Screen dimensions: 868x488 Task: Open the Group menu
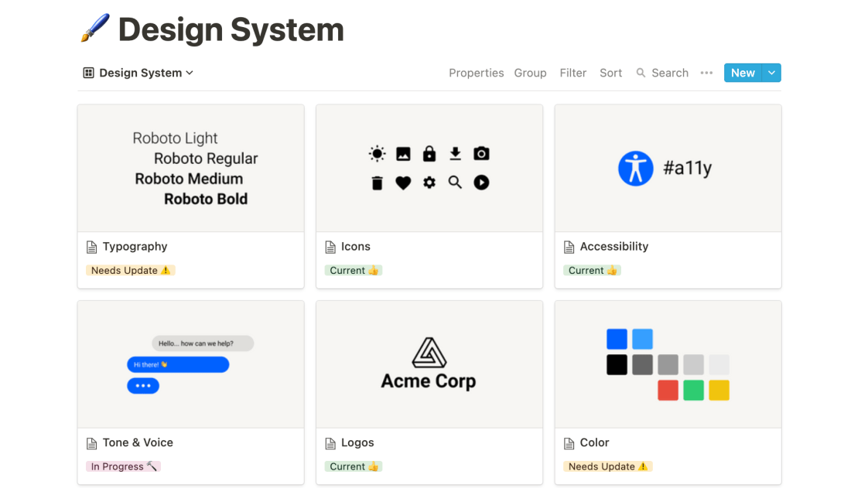[x=530, y=73]
